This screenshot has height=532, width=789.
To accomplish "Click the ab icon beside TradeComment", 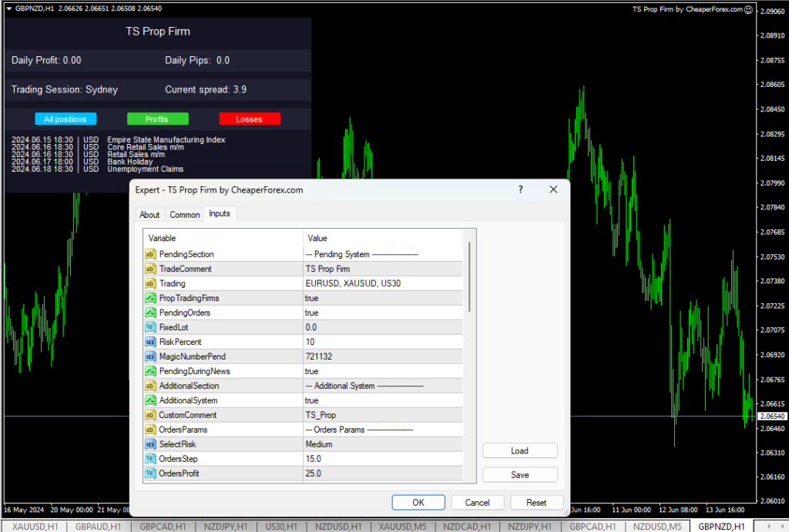I will pos(149,269).
